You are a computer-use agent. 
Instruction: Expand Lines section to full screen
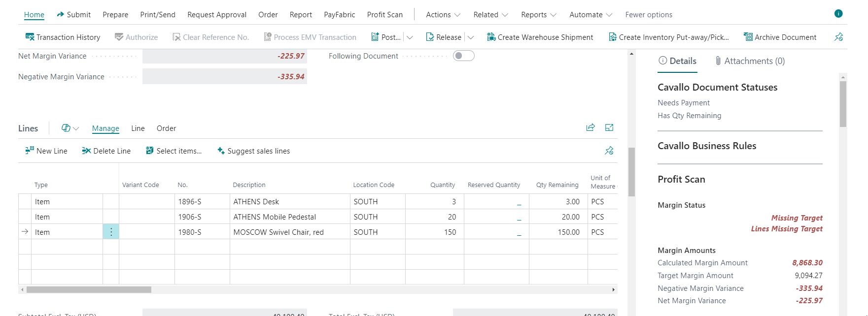[x=609, y=127]
